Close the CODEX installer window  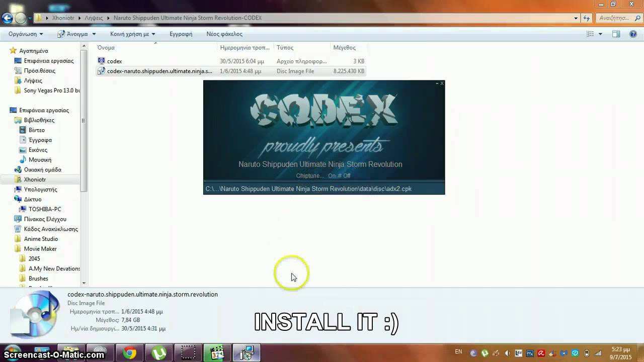[x=442, y=83]
